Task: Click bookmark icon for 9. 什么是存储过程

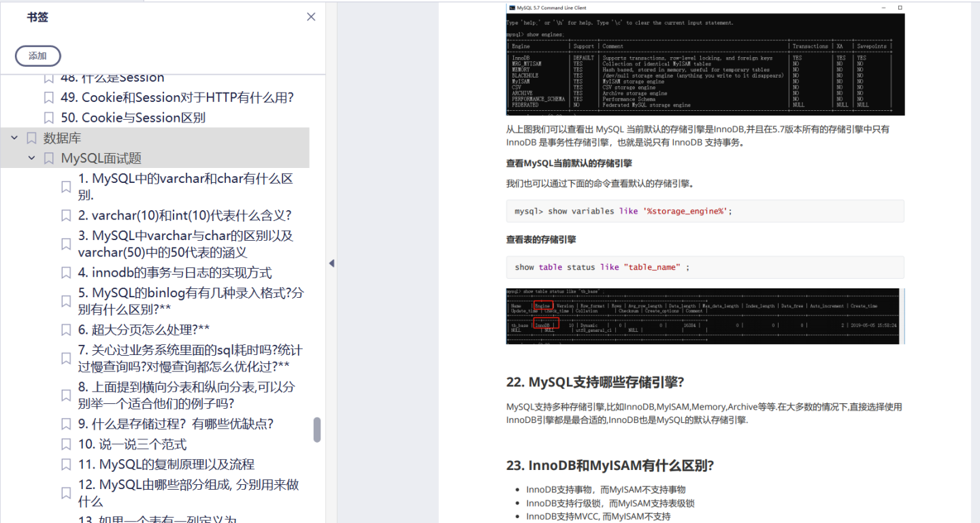Action: coord(66,424)
